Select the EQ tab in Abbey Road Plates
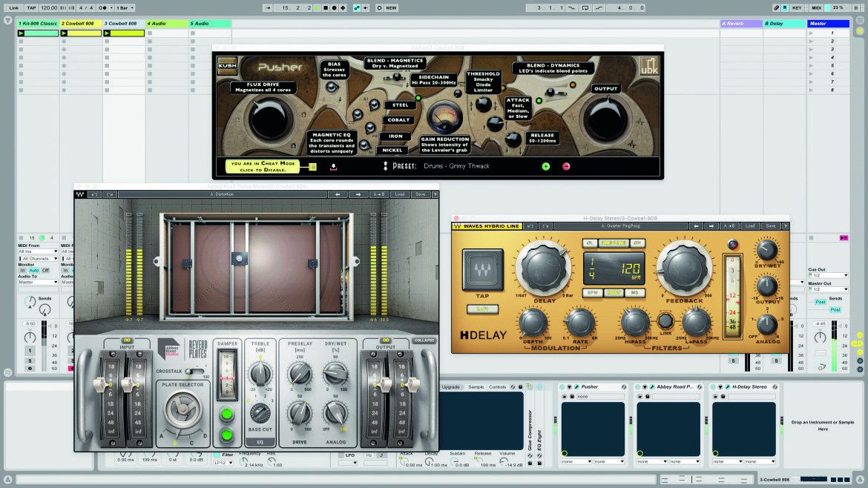The height and width of the screenshot is (488, 868). [260, 442]
